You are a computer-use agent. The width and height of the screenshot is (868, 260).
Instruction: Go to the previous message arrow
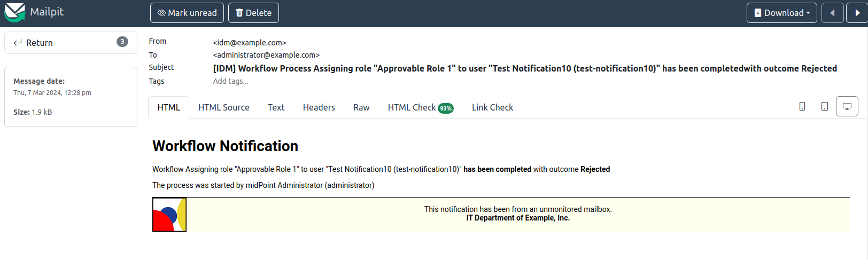coord(832,13)
